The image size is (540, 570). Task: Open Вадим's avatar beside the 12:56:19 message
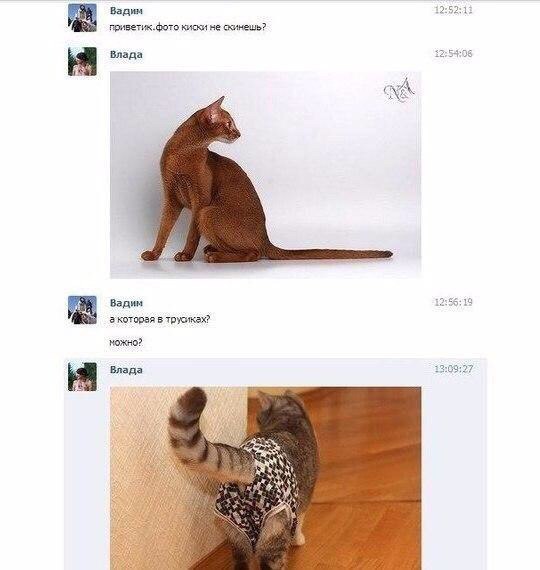(x=82, y=310)
